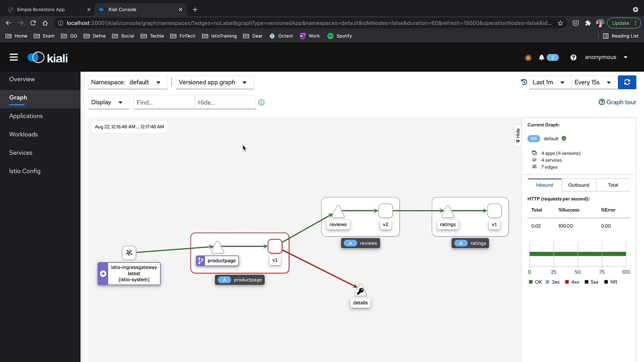Start the Graph tour
Viewport: 644px width, 362px height.
click(x=617, y=102)
